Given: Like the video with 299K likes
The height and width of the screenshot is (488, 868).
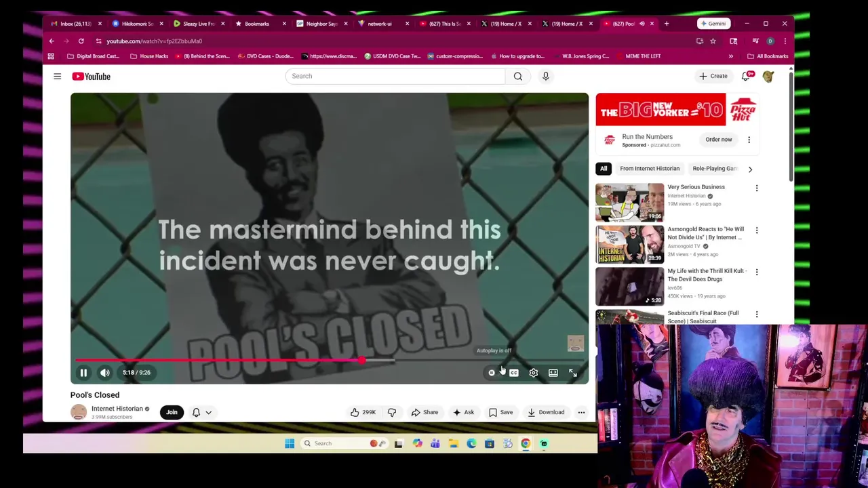Looking at the screenshot, I should coord(363,412).
